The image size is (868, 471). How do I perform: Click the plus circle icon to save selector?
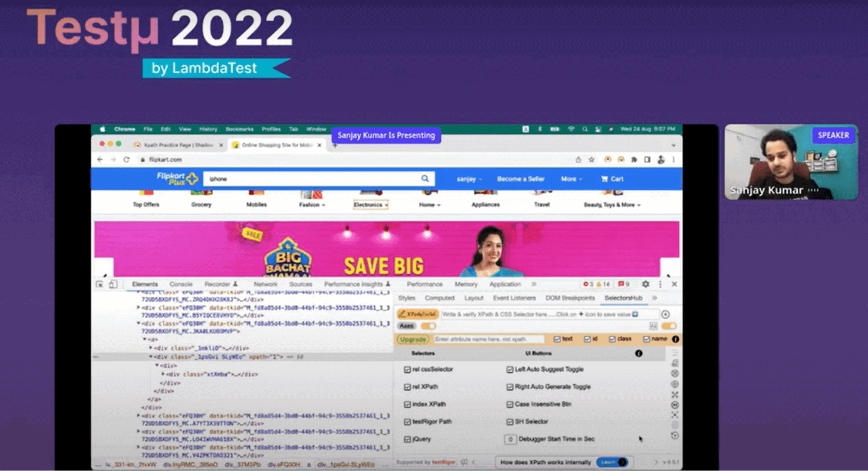point(666,314)
